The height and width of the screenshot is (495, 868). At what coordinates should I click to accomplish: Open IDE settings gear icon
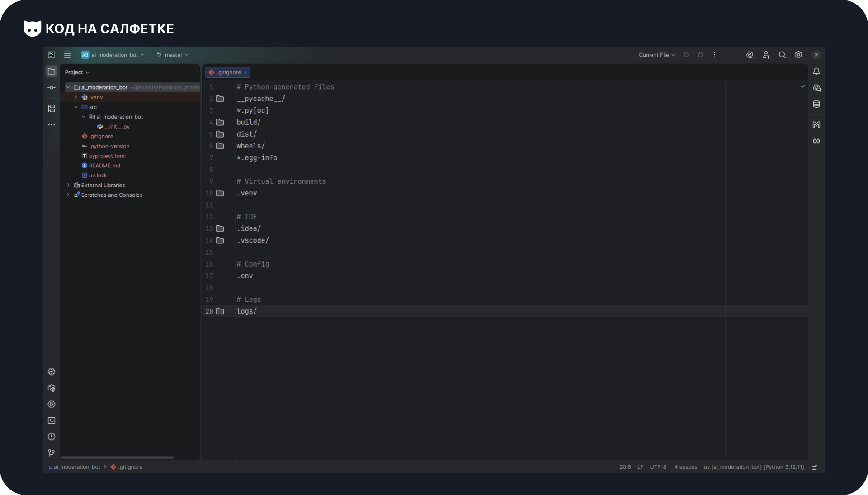click(x=799, y=55)
